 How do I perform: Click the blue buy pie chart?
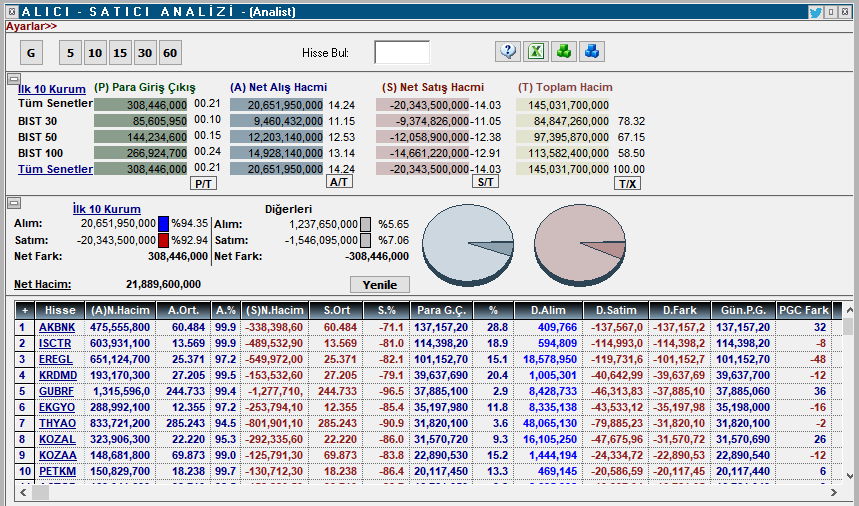tap(468, 244)
